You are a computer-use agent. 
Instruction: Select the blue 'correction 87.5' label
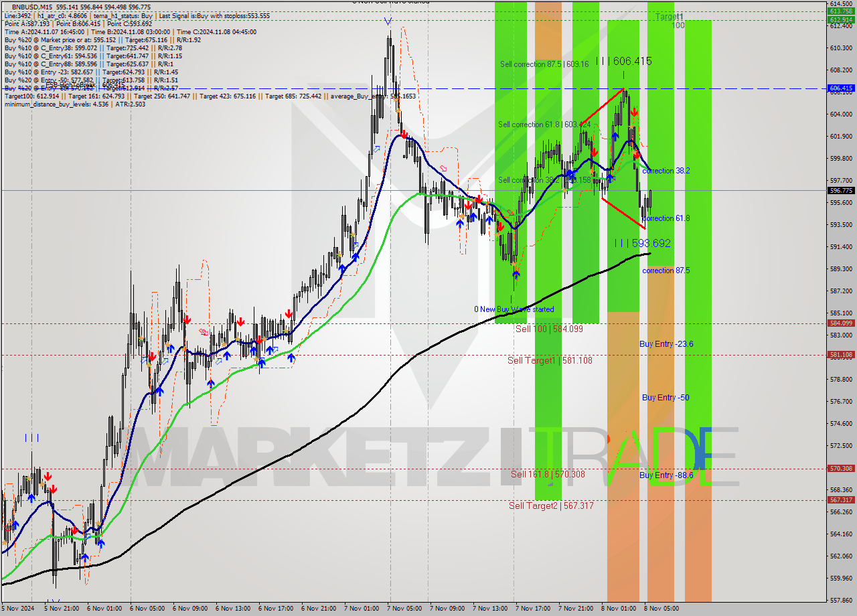(x=666, y=271)
